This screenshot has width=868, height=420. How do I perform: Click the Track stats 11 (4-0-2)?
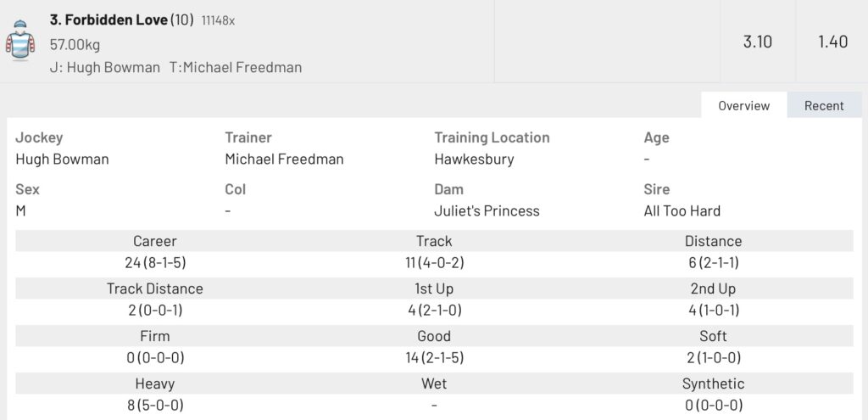pos(434,263)
